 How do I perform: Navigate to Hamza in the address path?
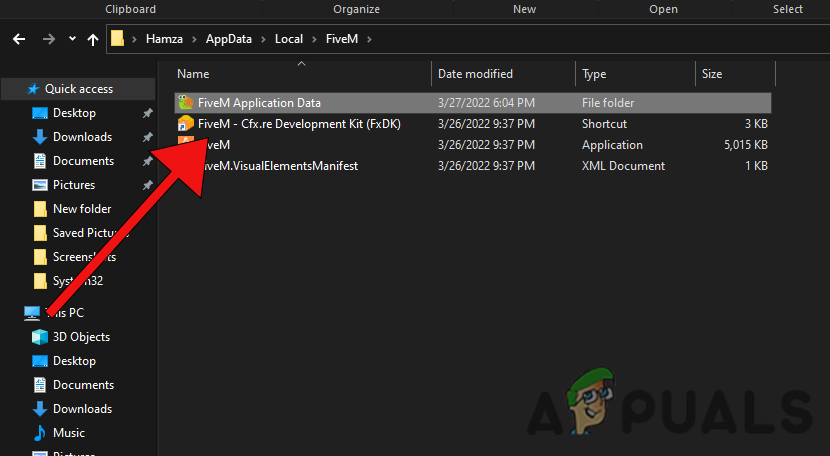click(x=164, y=39)
